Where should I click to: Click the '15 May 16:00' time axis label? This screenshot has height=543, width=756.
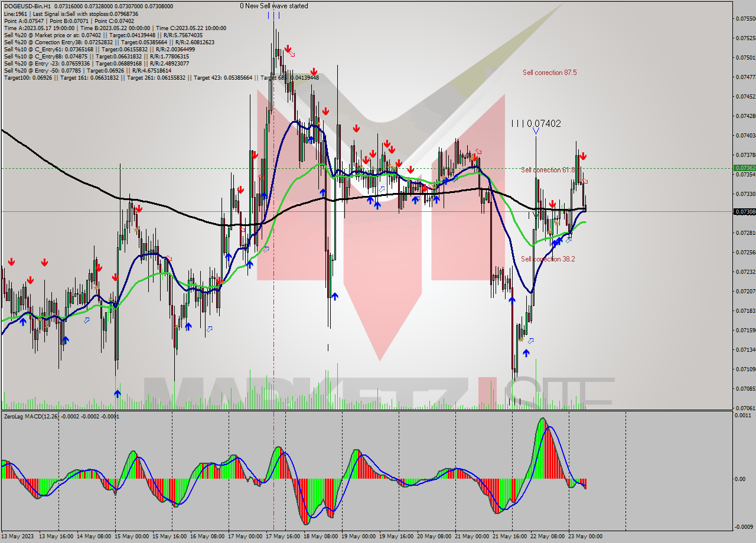pyautogui.click(x=170, y=537)
